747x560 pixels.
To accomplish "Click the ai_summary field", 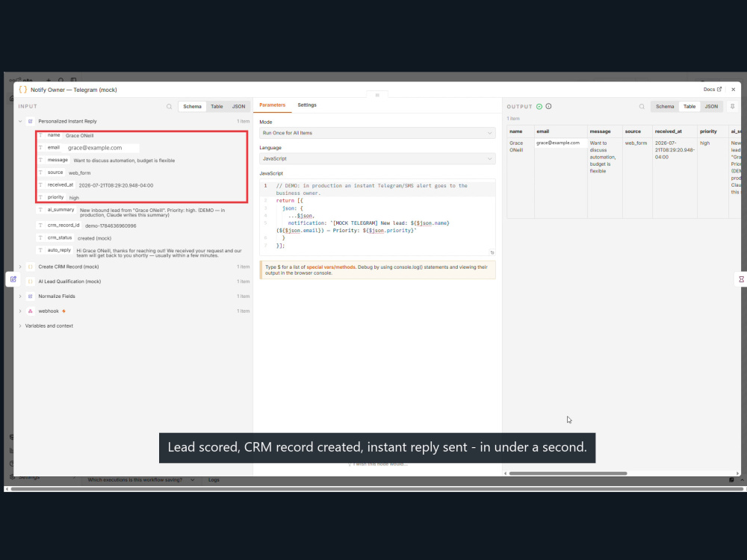I will tap(131, 212).
